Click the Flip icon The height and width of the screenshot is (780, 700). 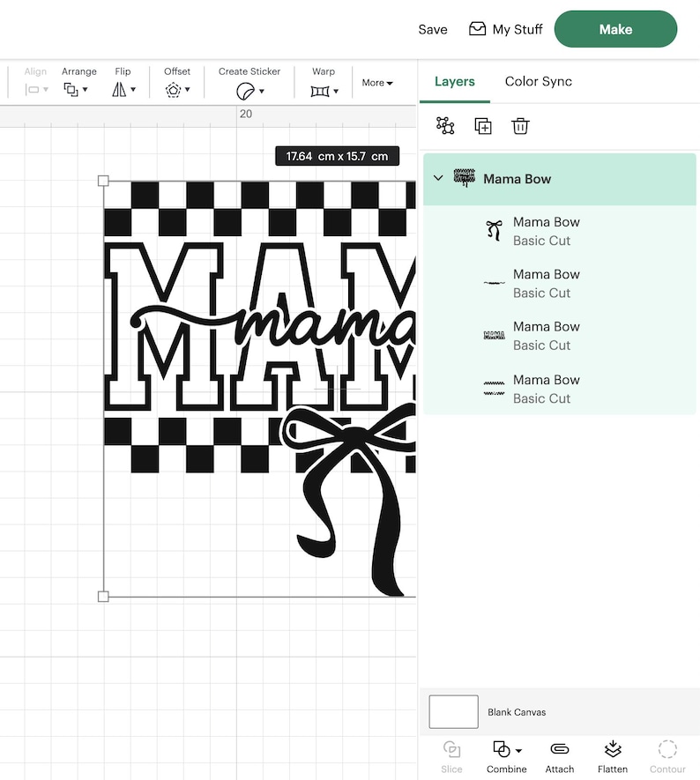tap(119, 90)
